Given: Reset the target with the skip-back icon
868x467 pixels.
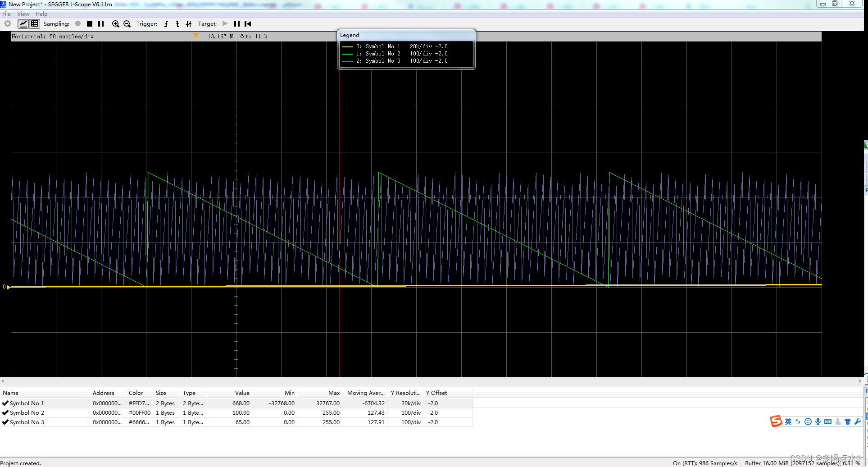Looking at the screenshot, I should click(248, 24).
